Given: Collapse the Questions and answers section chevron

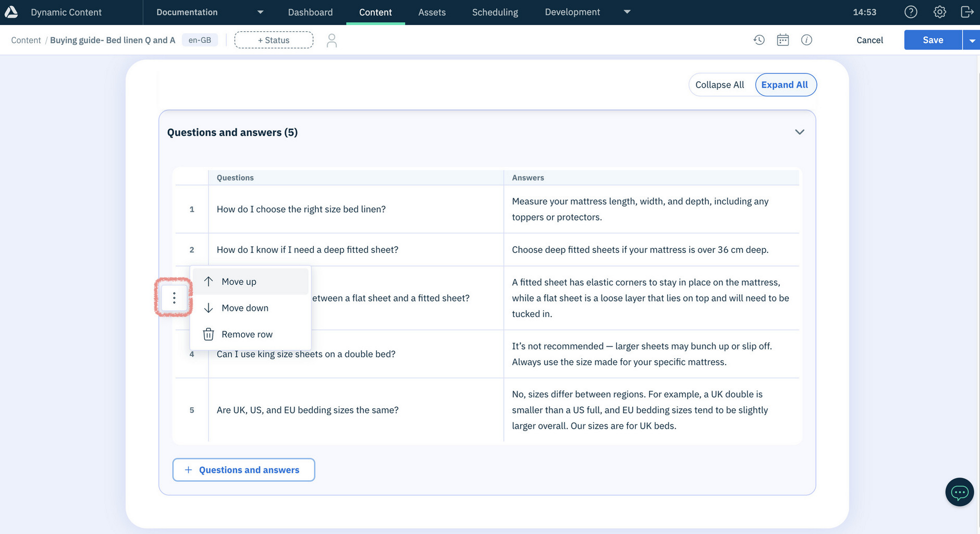Looking at the screenshot, I should click(799, 132).
